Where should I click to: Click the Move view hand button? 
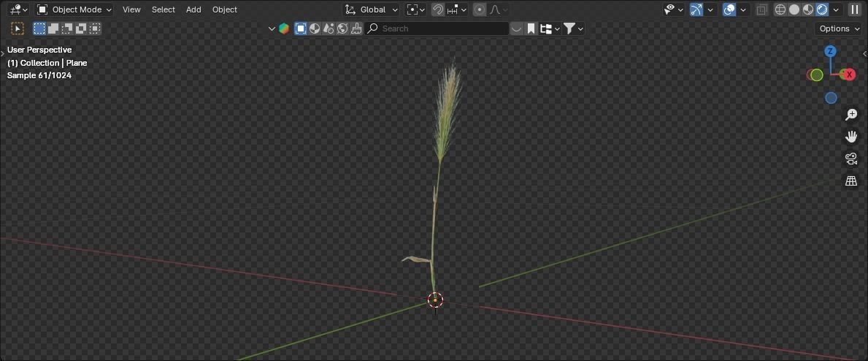[x=851, y=137]
